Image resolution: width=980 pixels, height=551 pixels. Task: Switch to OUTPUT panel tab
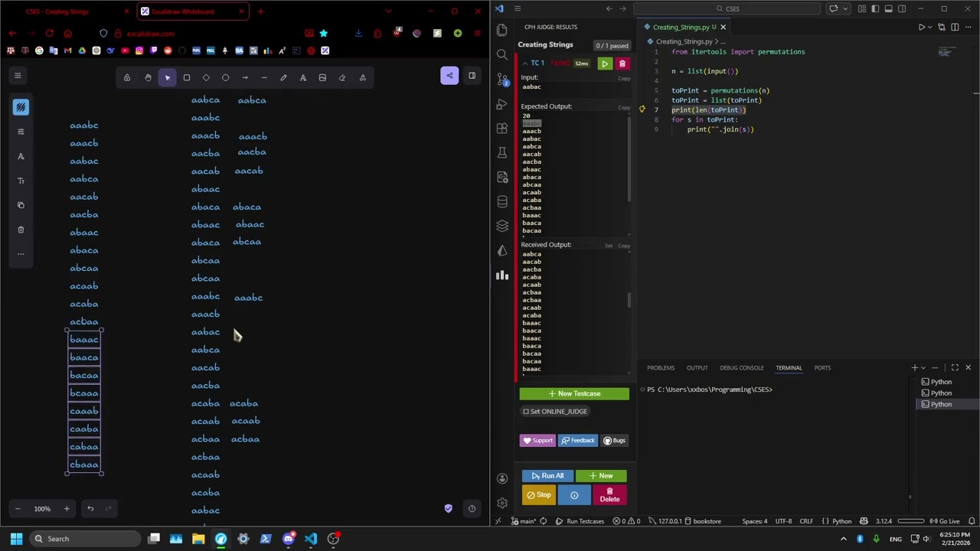[697, 368]
